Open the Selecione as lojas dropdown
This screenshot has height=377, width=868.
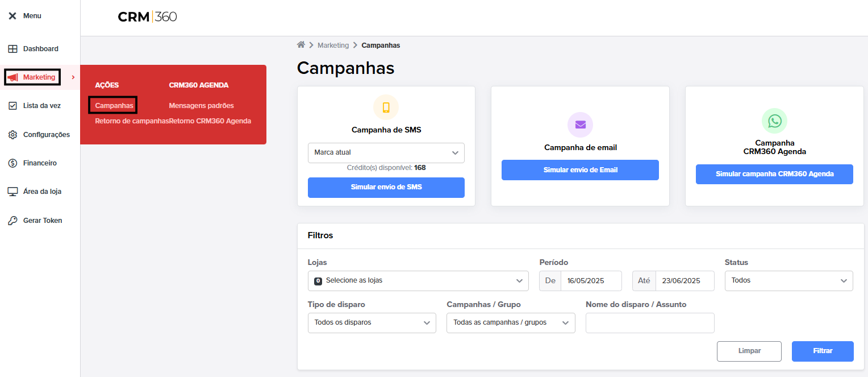tap(418, 281)
